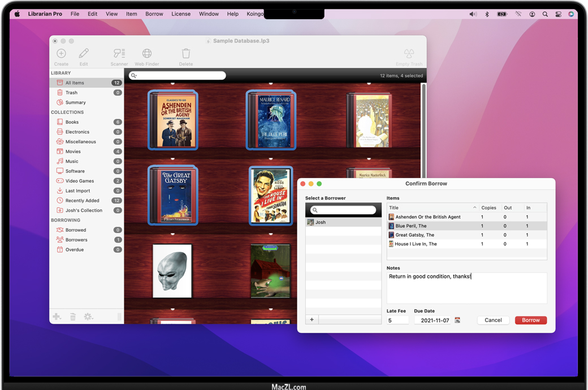This screenshot has width=588, height=390.
Task: Open the due date calendar picker icon
Action: 457,320
